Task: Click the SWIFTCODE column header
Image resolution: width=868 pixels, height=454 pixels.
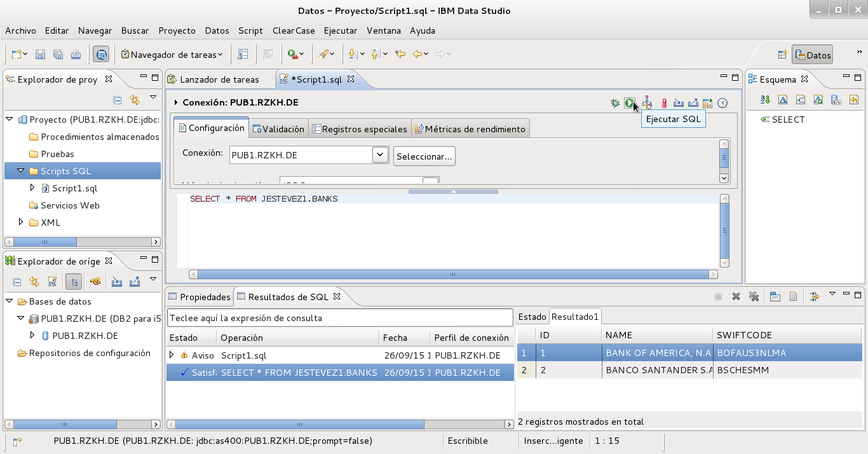Action: coord(787,335)
